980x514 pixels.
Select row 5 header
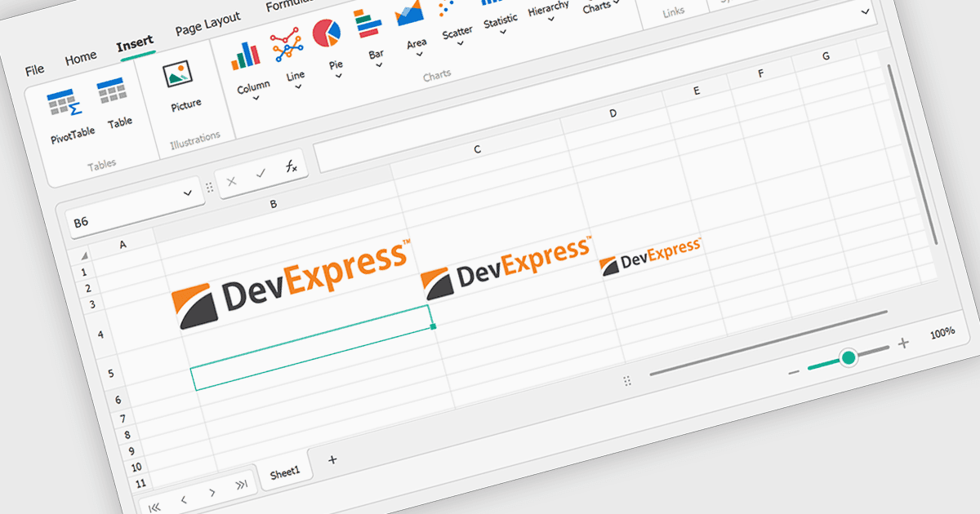(x=109, y=374)
